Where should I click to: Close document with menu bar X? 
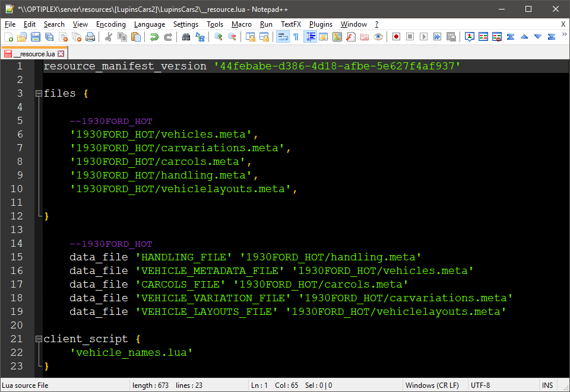coord(563,24)
